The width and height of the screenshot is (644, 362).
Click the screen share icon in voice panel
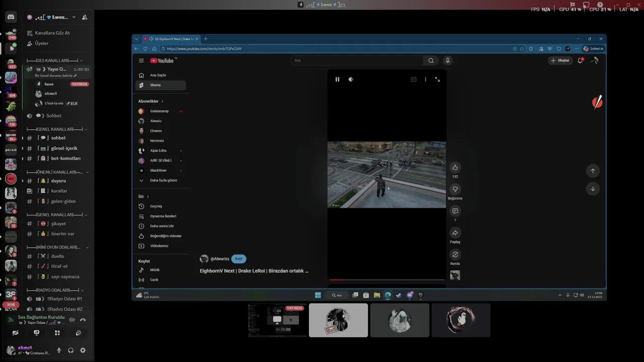coord(36,333)
